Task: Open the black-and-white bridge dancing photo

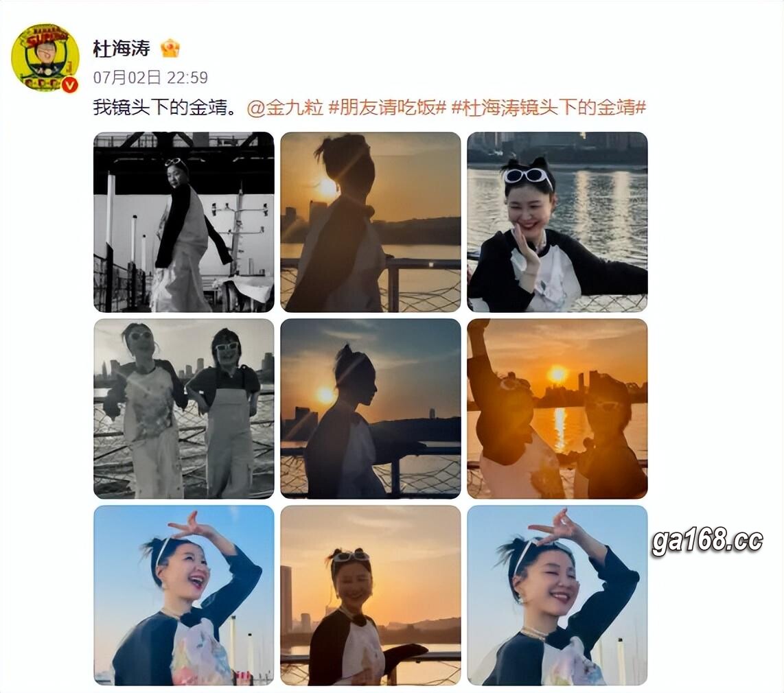Action: 184,222
